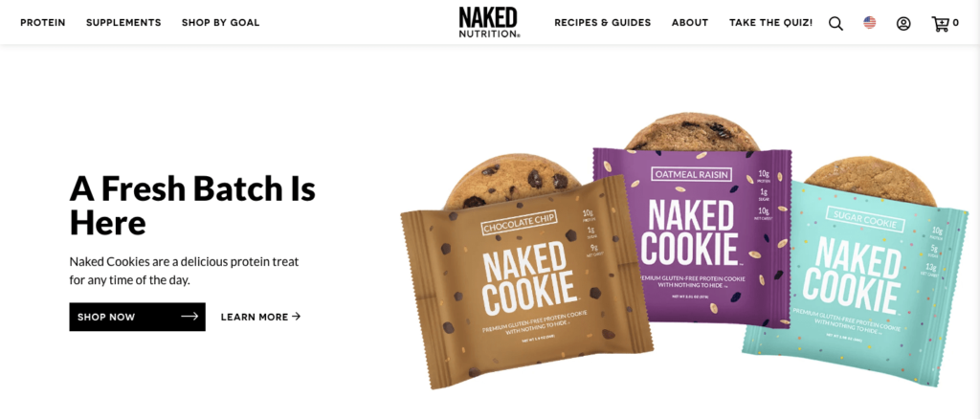Open the Protein menu
The width and height of the screenshot is (980, 419).
point(43,22)
